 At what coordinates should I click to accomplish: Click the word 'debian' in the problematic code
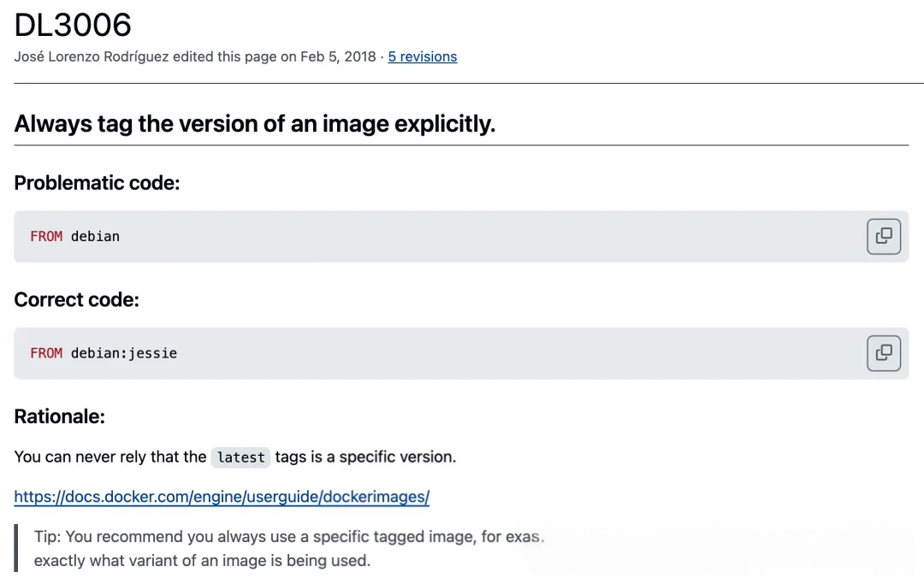(x=95, y=236)
